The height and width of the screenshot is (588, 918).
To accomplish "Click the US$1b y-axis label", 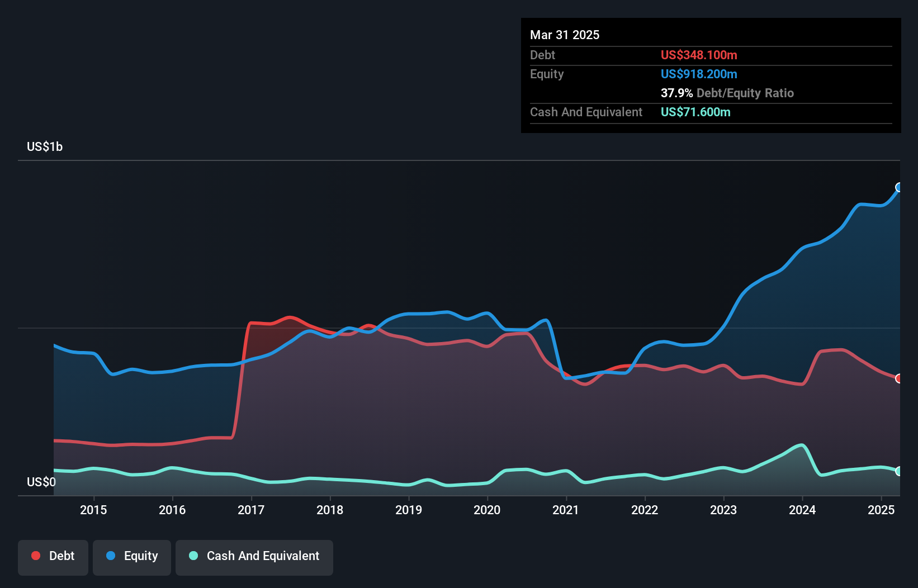I will (45, 147).
